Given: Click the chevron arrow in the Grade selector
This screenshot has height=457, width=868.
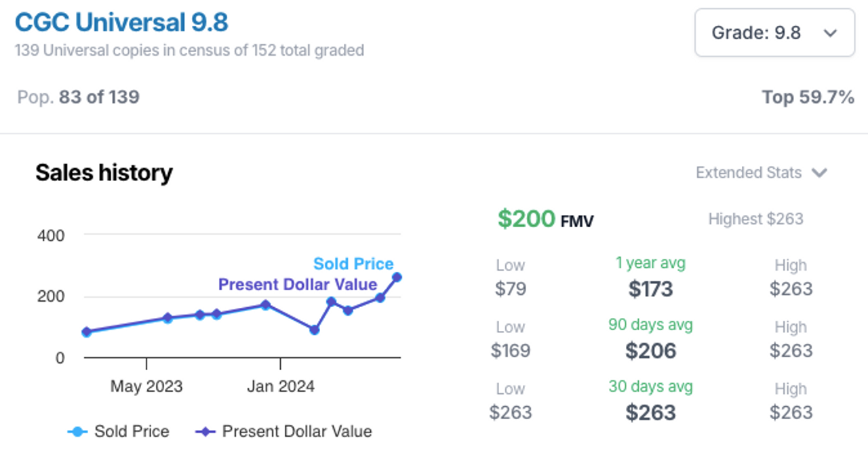Looking at the screenshot, I should 830,33.
